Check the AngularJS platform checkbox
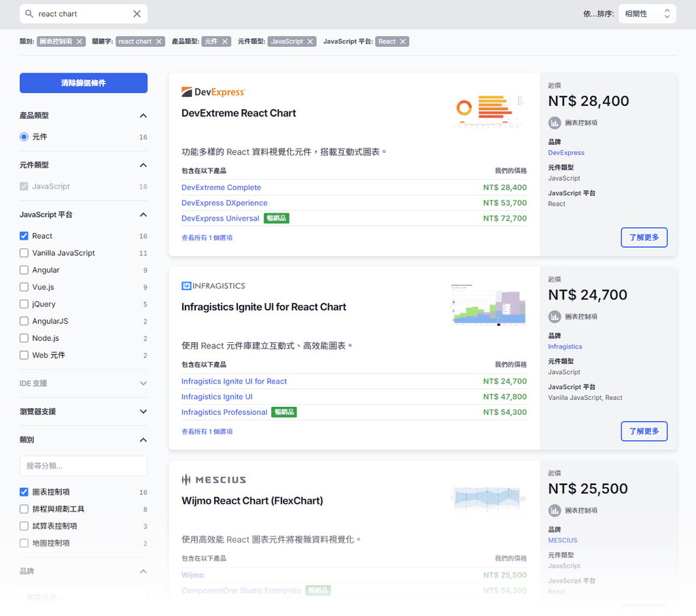The height and width of the screenshot is (616, 696). click(24, 321)
